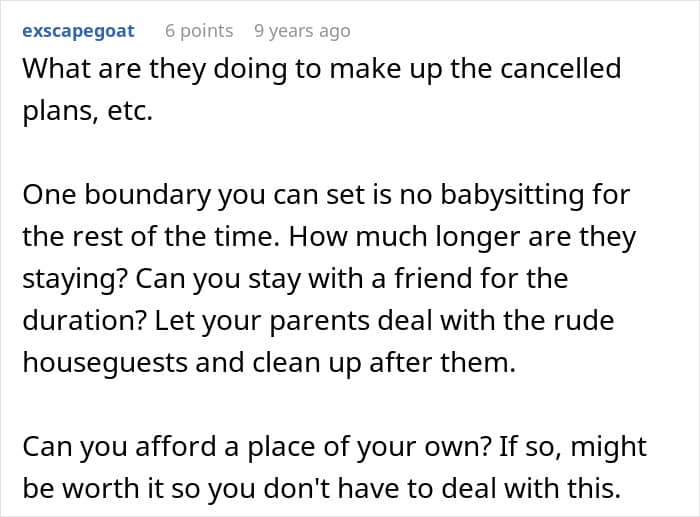Screen dimensions: 700x517
Task: Click the phrase "be worth it"
Action: pos(94,488)
